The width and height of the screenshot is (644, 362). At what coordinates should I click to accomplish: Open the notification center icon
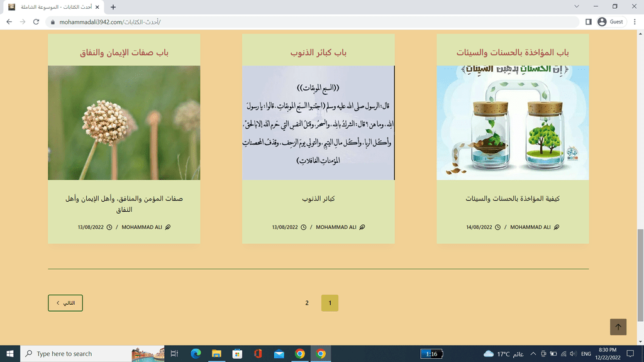[630, 353]
